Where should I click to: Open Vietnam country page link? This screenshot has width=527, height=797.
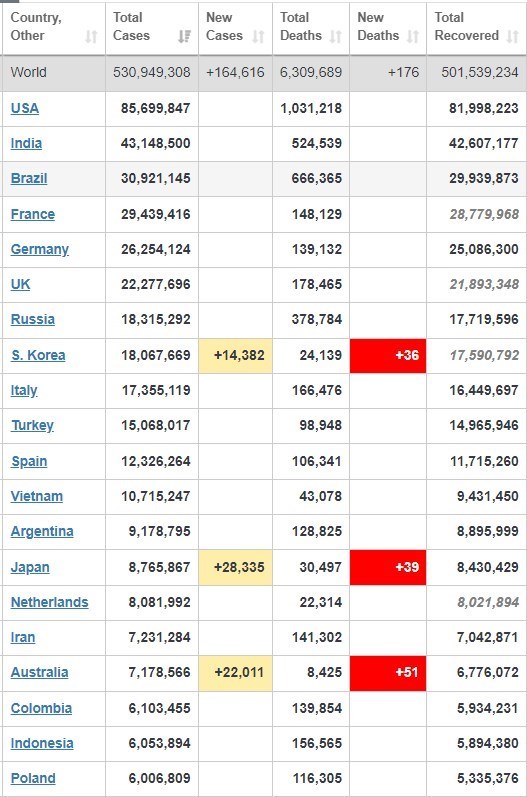37,497
